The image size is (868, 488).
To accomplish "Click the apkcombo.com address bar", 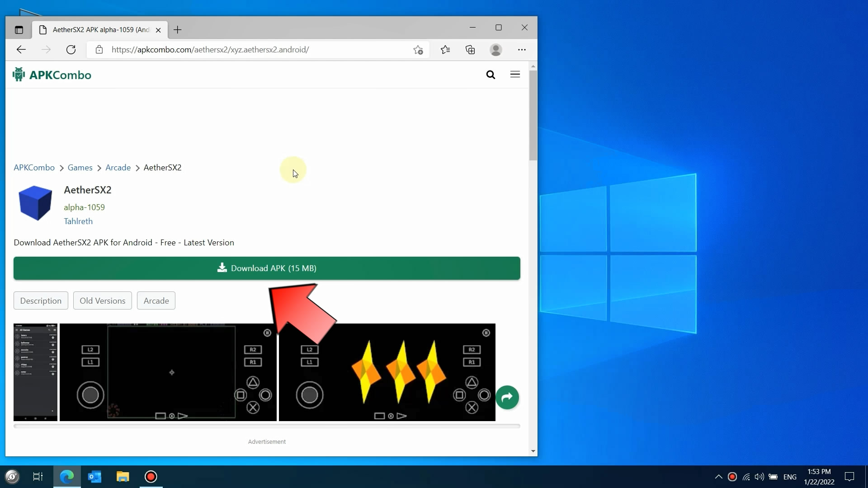I will pyautogui.click(x=258, y=50).
